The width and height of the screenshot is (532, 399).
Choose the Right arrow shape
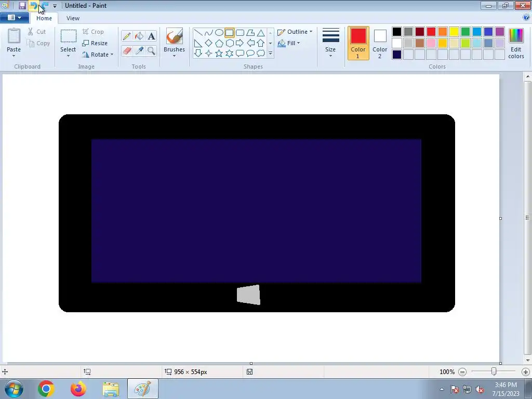[240, 43]
